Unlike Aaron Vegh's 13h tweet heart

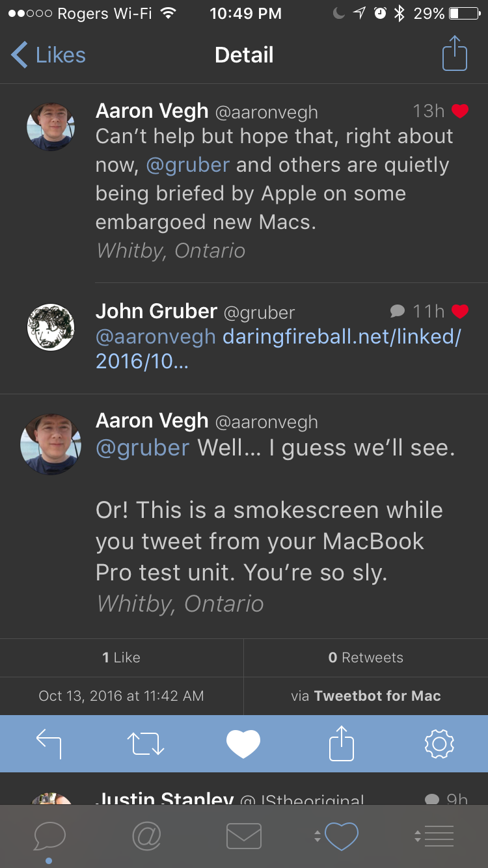tap(460, 111)
